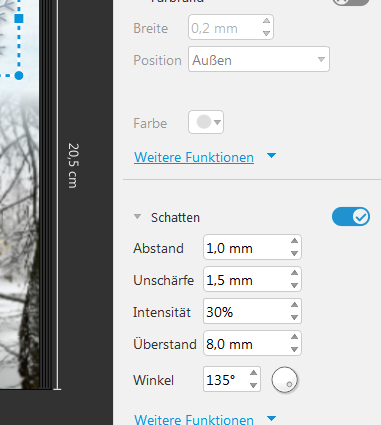
Task: Click the square selection handle on image
Action: point(19,18)
